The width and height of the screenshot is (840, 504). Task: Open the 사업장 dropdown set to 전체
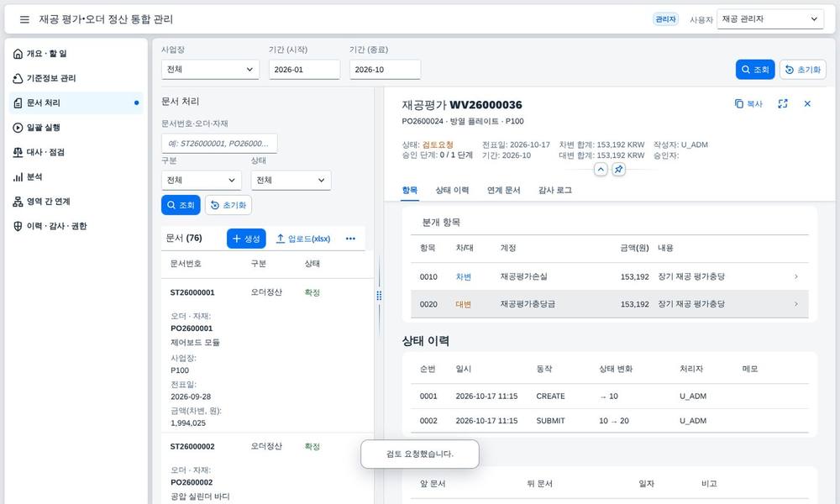tap(210, 70)
